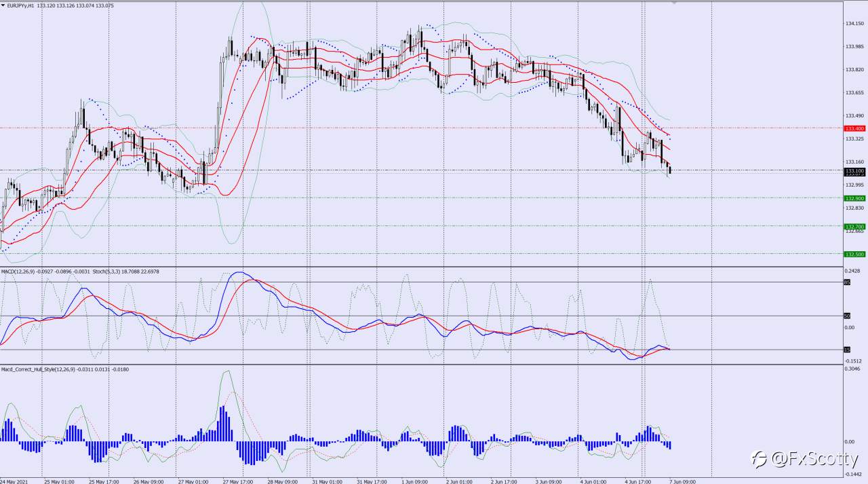868x484 pixels.
Task: Select the green 132.900 price level label
Action: coord(854,198)
